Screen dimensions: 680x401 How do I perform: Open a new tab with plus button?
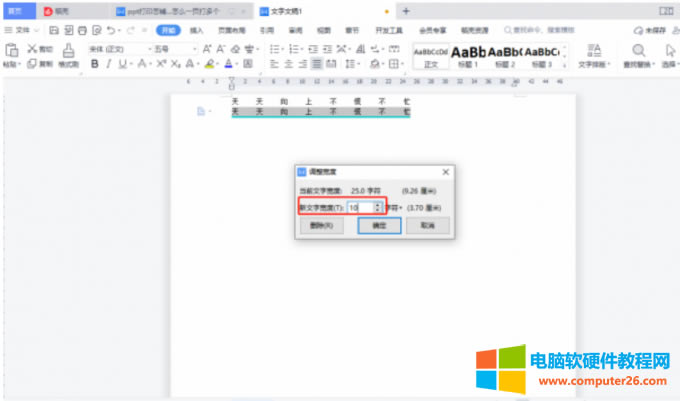coord(406,11)
